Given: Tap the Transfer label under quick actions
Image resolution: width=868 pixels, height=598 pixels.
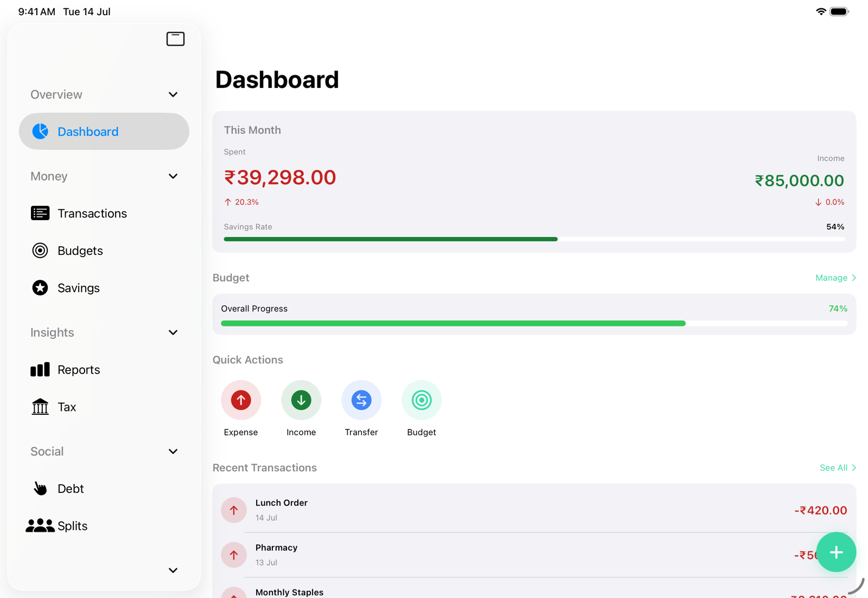Looking at the screenshot, I should click(361, 432).
